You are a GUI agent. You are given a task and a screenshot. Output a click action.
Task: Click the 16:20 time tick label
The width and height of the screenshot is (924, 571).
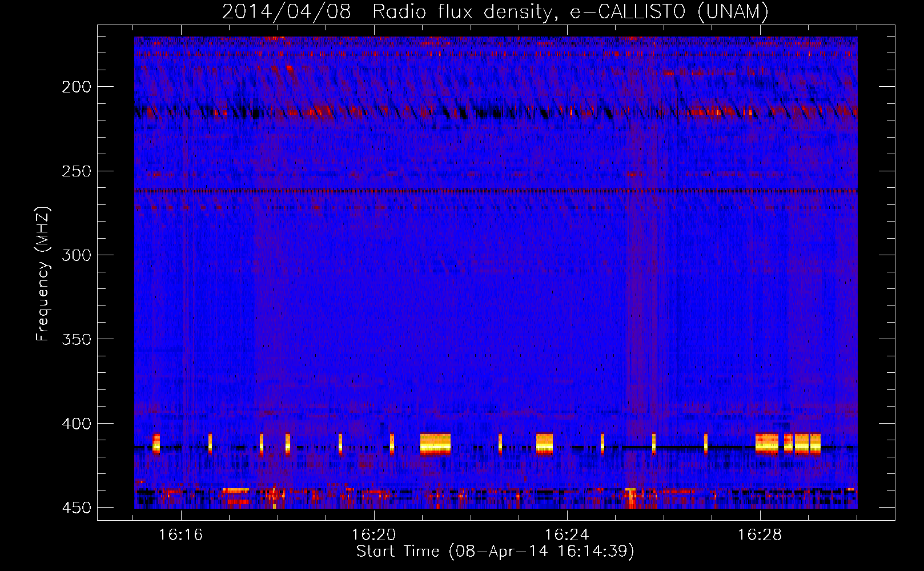click(x=374, y=534)
